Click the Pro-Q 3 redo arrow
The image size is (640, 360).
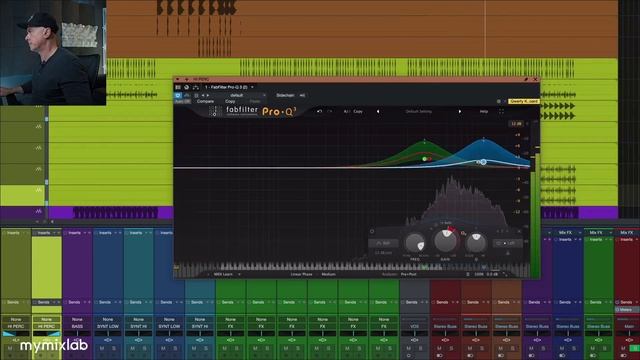pos(330,111)
